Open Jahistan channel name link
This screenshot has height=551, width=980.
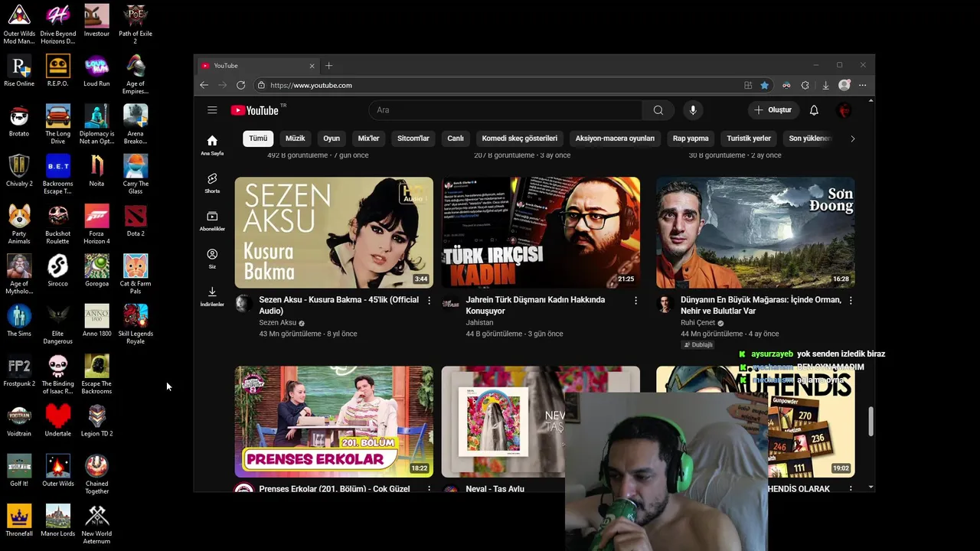(x=479, y=323)
